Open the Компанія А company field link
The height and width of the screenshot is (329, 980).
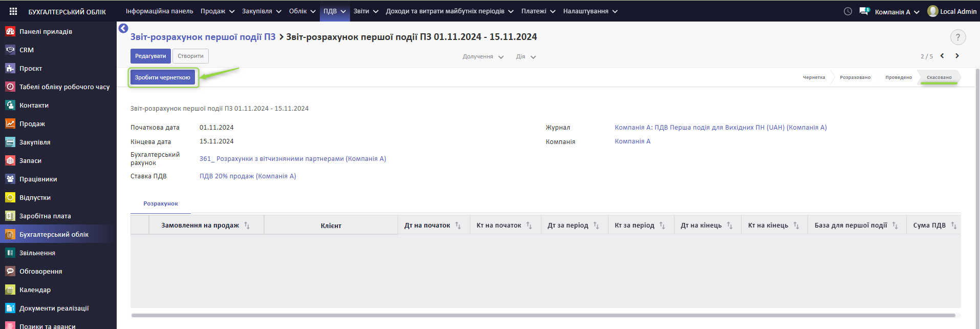click(633, 141)
